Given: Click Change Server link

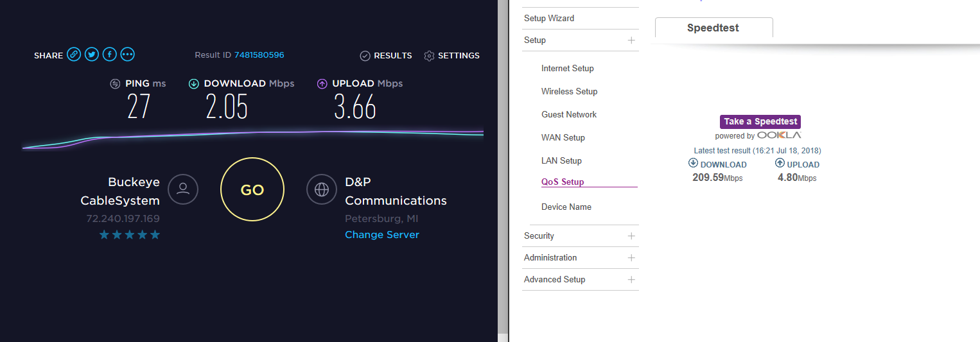Looking at the screenshot, I should pos(381,235).
